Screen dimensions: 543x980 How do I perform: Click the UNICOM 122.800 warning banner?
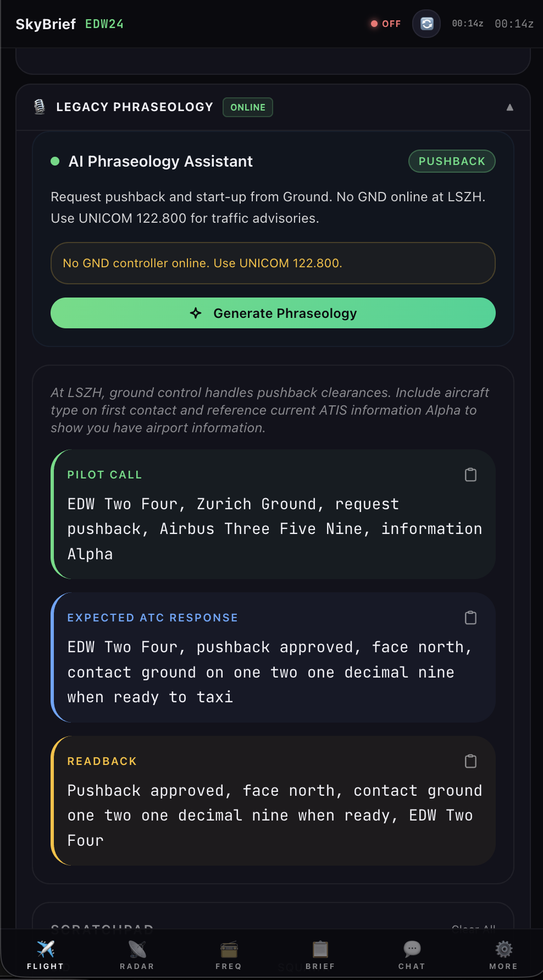pyautogui.click(x=273, y=263)
